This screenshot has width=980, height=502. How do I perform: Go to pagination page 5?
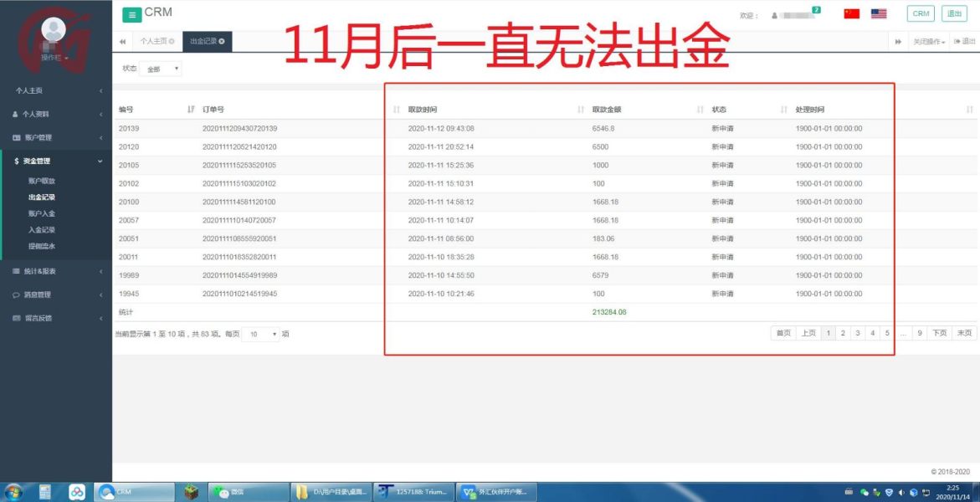click(887, 333)
